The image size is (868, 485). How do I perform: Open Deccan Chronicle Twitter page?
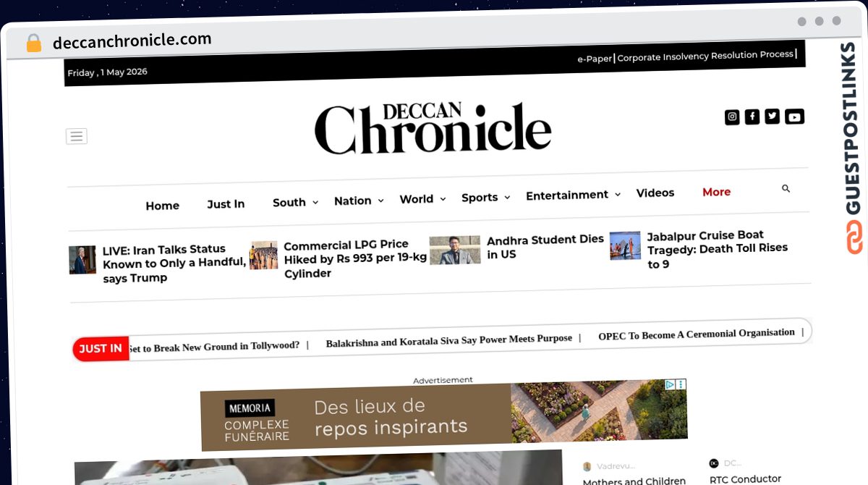click(773, 116)
